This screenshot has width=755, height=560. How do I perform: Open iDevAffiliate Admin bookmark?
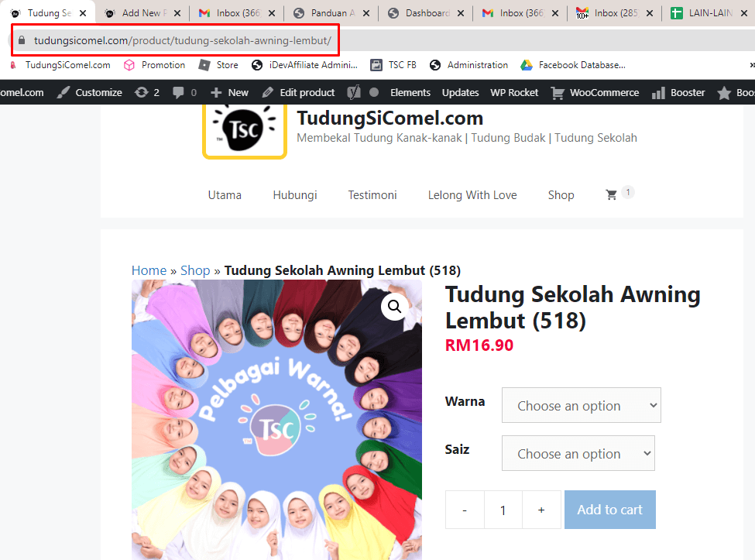coord(305,65)
